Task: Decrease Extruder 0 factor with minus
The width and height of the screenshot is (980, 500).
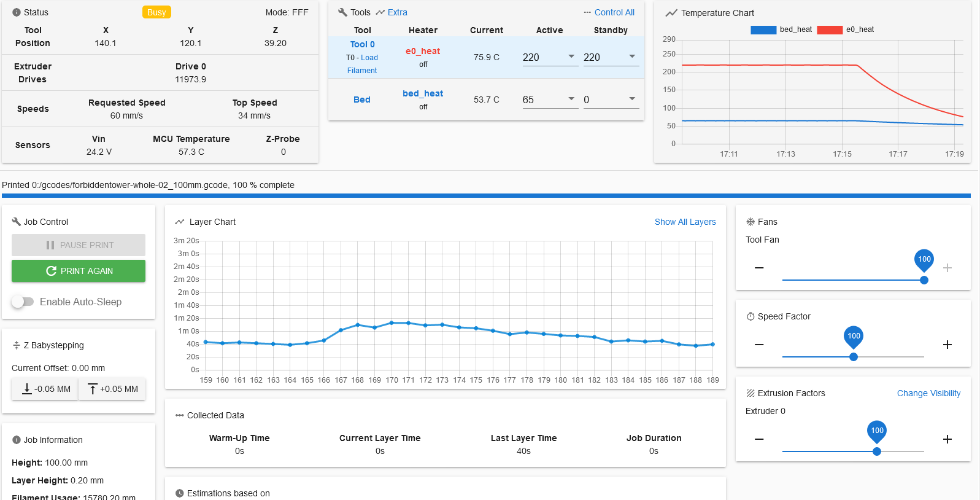Action: point(759,439)
